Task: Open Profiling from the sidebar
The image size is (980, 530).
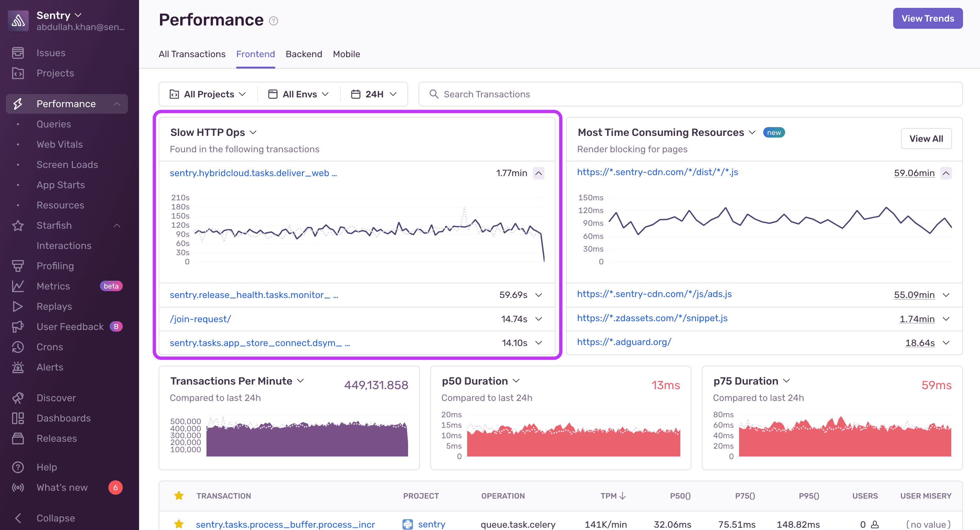Action: [x=18, y=266]
